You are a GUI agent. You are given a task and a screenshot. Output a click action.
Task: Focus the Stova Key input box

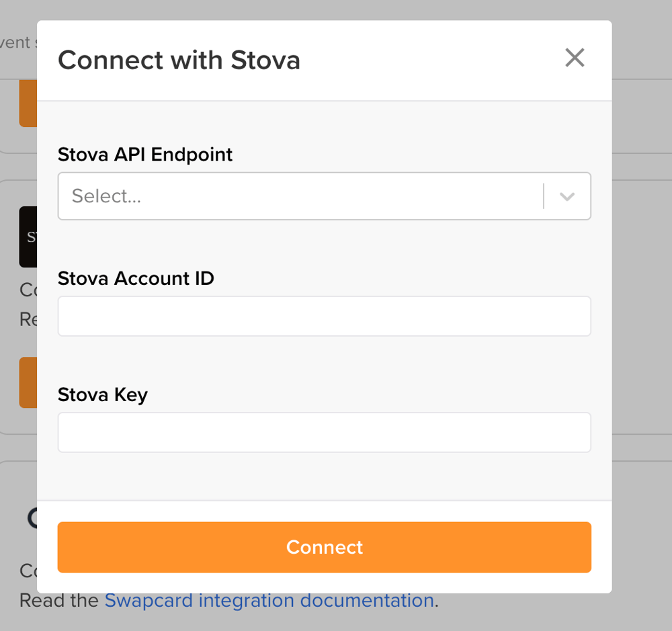[324, 432]
